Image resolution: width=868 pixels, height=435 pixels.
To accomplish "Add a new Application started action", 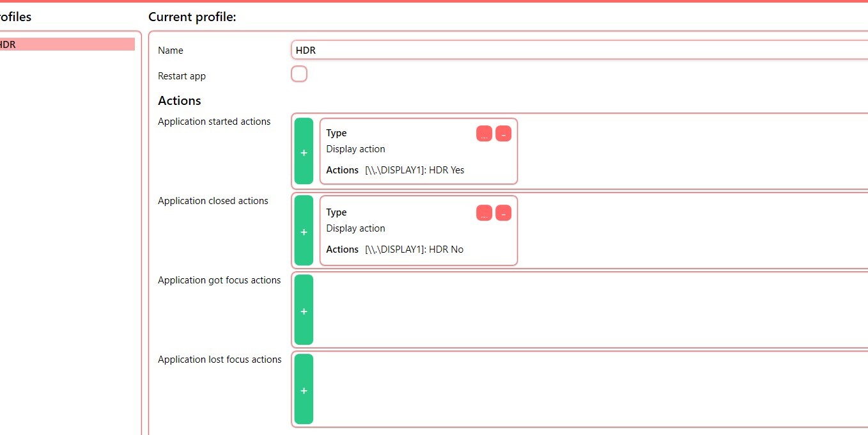I will [x=304, y=152].
